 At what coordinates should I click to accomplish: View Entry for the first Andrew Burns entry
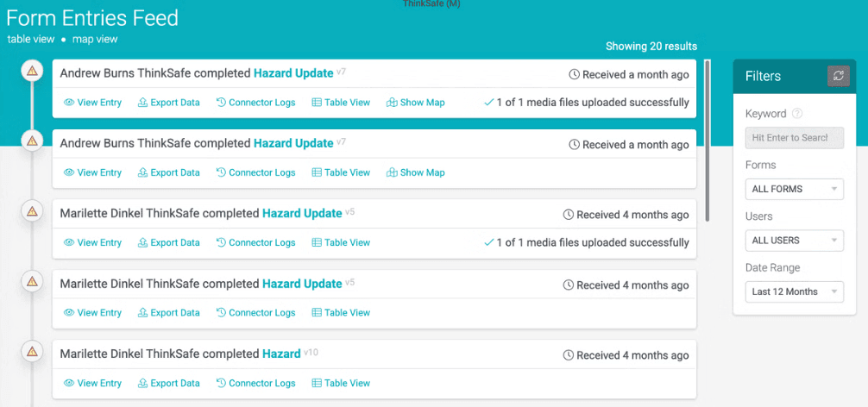point(93,103)
